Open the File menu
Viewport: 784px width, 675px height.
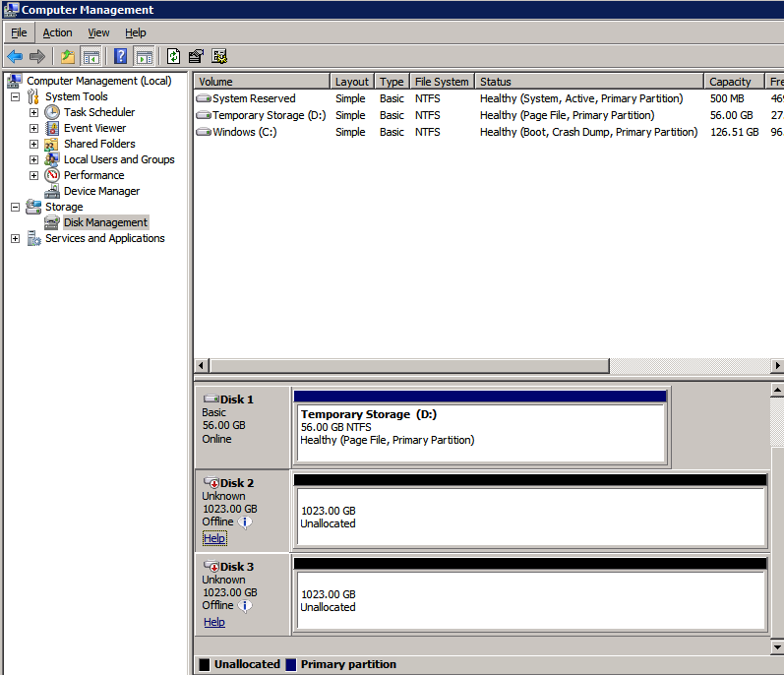tap(19, 33)
